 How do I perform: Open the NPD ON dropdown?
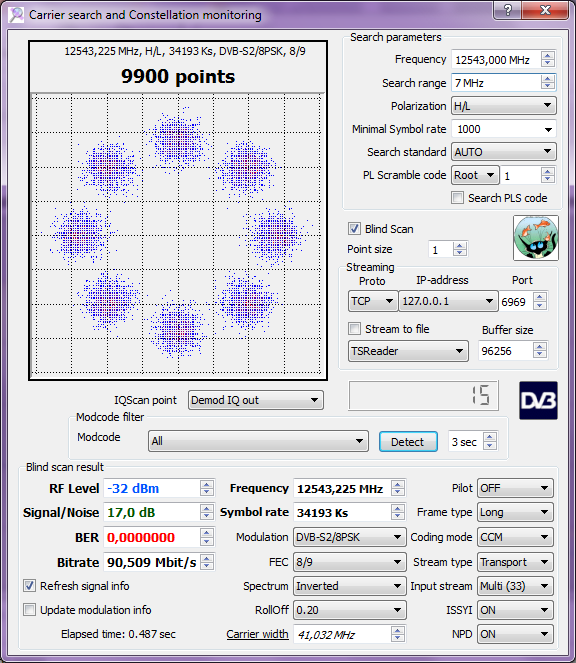pos(515,634)
